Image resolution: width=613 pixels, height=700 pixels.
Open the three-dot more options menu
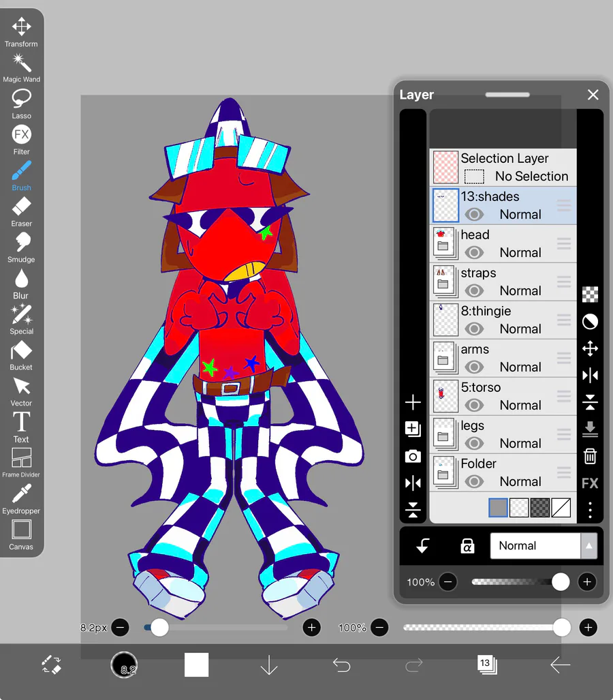(590, 510)
